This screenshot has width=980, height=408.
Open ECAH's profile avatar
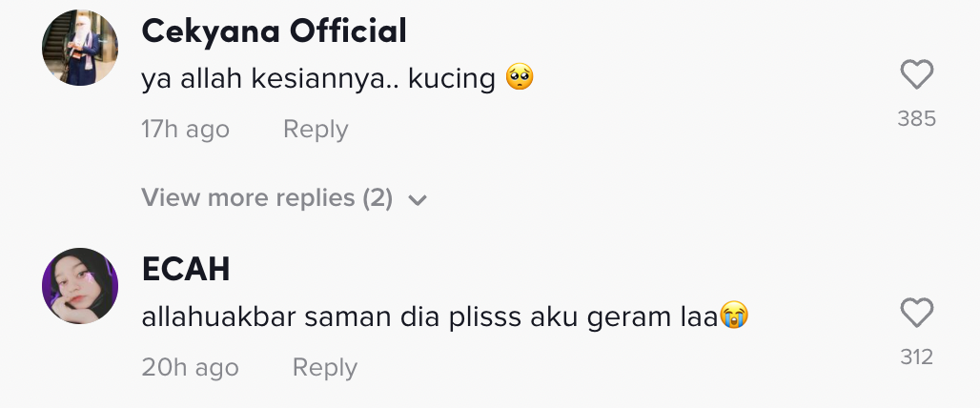[x=80, y=286]
